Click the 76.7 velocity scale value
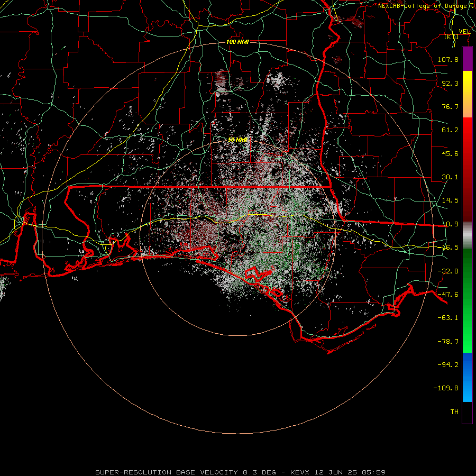Image resolution: width=476 pixels, height=476 pixels. tap(450, 106)
